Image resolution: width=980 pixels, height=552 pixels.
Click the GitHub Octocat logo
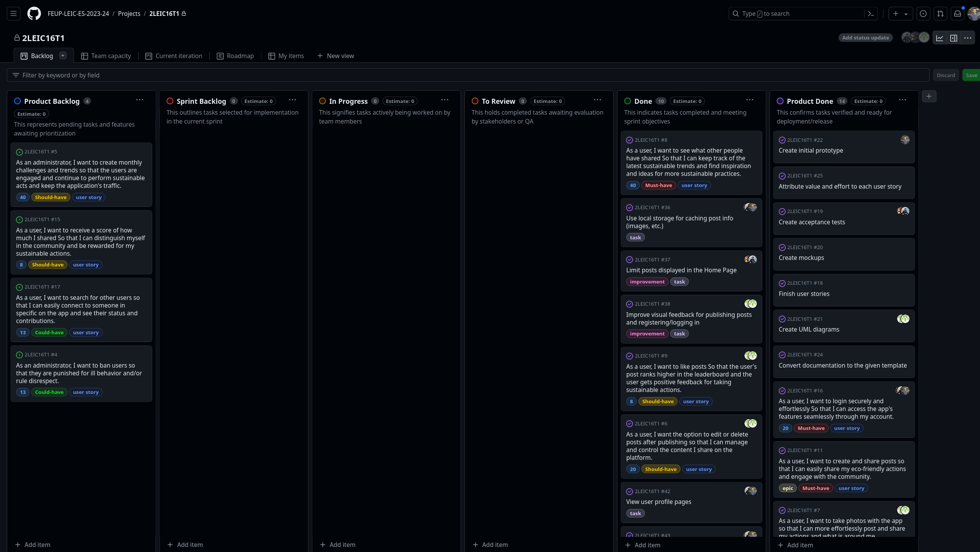pyautogui.click(x=34, y=14)
